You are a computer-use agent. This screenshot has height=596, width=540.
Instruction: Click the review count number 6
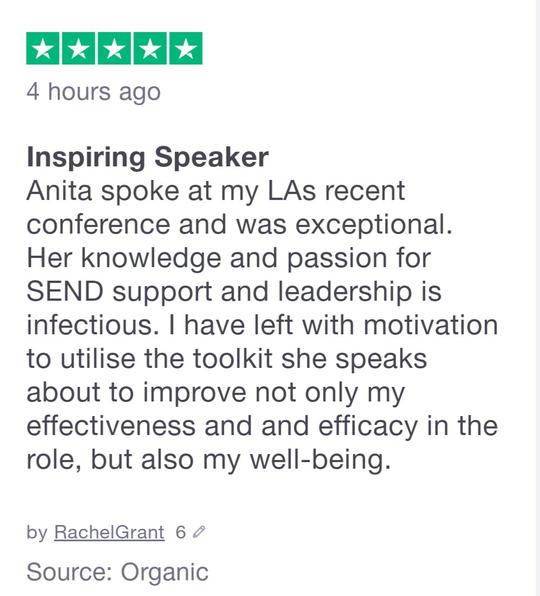(181, 532)
